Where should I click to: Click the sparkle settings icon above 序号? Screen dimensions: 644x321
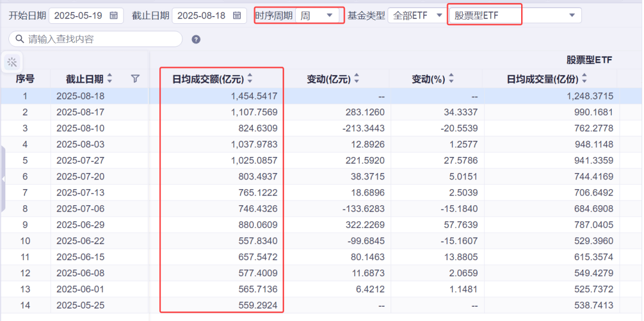click(x=12, y=62)
